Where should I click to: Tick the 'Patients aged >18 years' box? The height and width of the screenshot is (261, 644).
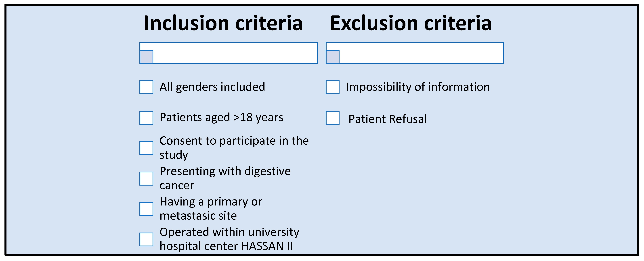click(146, 118)
